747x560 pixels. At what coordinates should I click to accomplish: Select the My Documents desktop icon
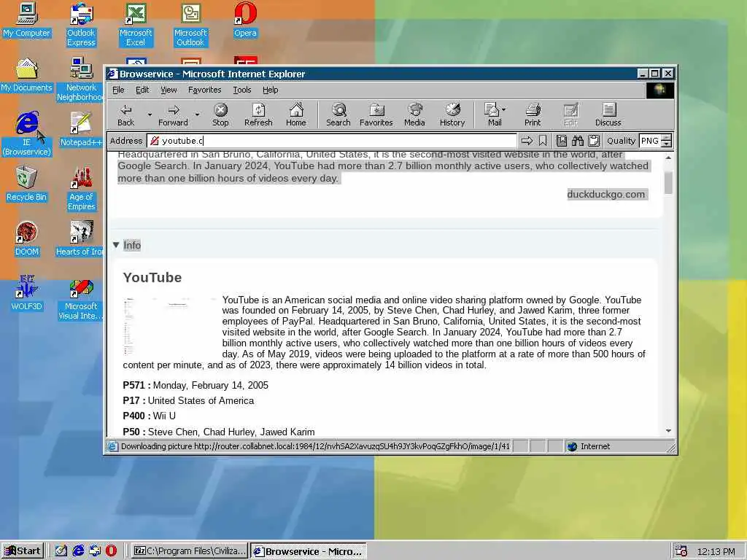pyautogui.click(x=27, y=75)
